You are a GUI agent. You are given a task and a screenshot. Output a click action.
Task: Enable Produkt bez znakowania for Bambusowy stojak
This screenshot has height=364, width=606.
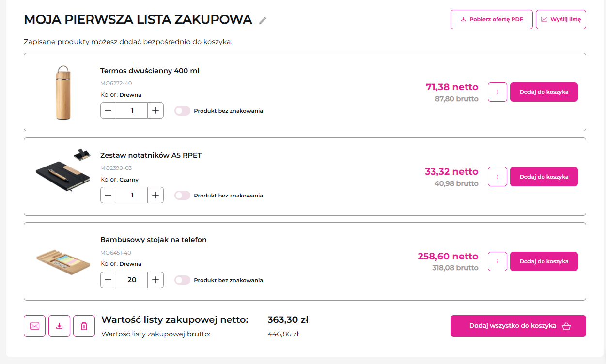click(x=182, y=280)
